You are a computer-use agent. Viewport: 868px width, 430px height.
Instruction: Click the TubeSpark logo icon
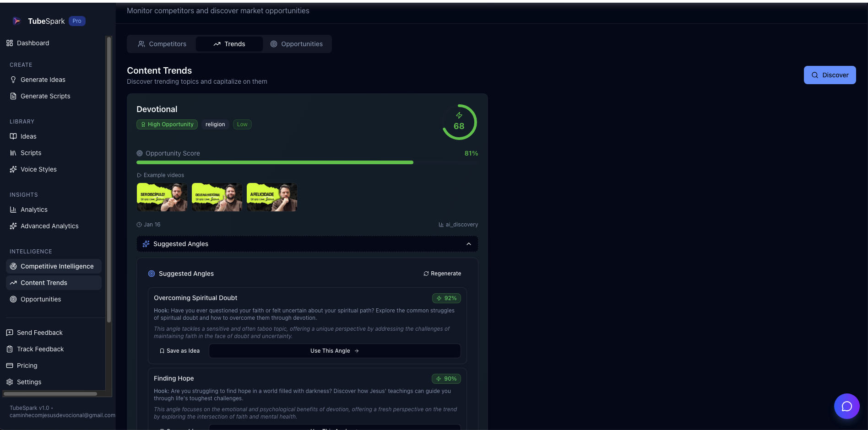click(16, 21)
